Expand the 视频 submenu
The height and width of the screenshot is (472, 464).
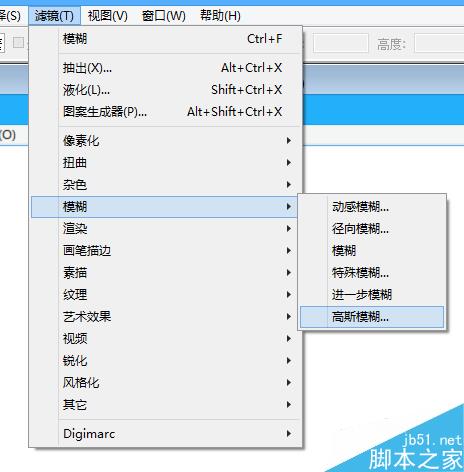point(166,339)
